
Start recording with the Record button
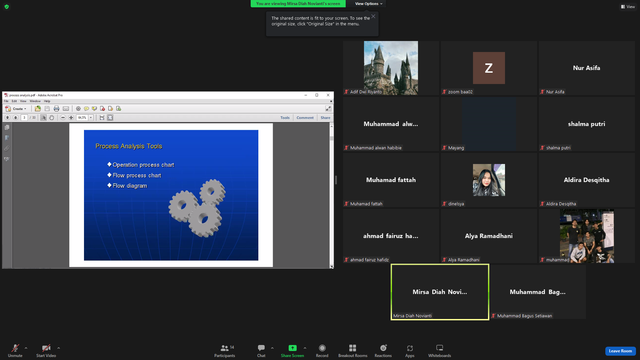coord(322,350)
